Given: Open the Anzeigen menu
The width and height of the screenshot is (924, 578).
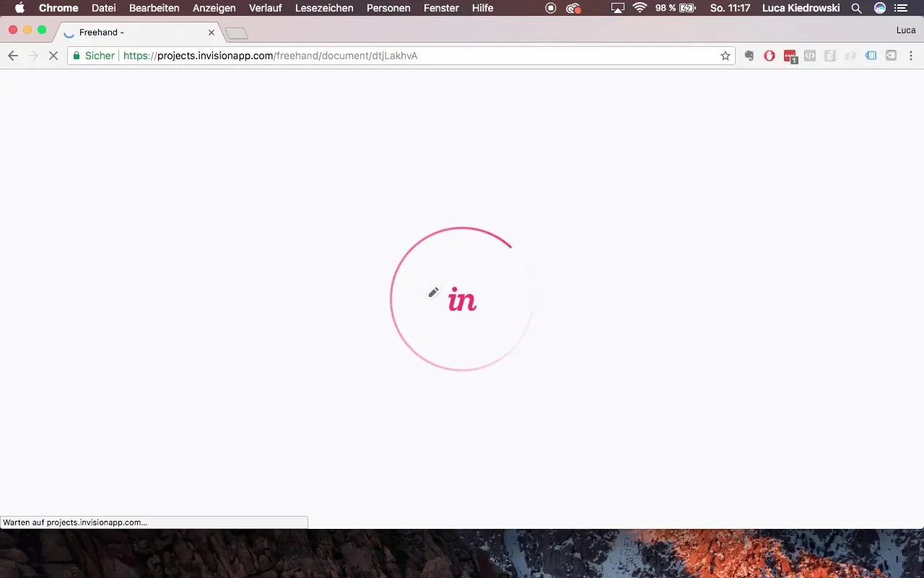Looking at the screenshot, I should [214, 8].
